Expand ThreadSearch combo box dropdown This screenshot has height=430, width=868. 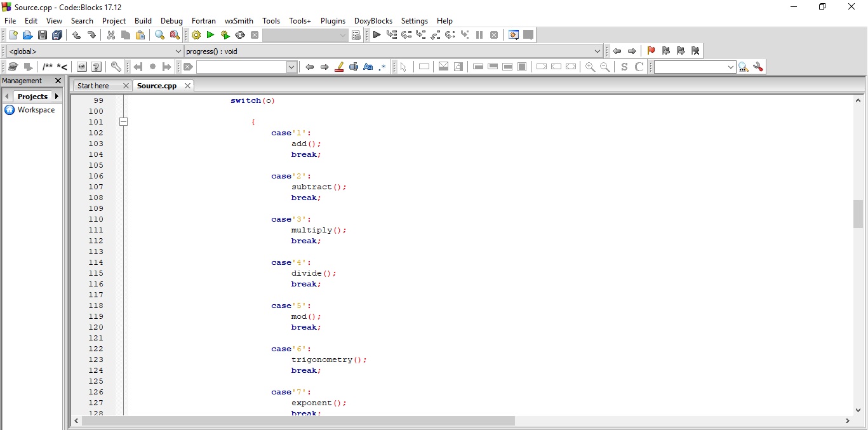point(731,67)
